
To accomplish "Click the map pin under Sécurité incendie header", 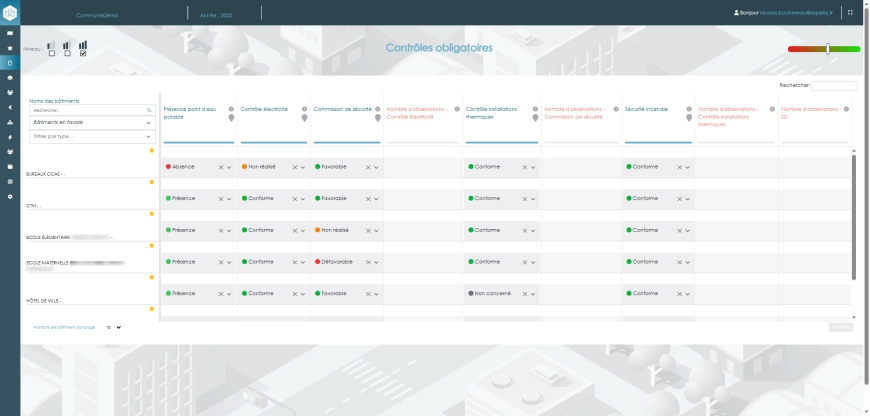I will [x=689, y=118].
